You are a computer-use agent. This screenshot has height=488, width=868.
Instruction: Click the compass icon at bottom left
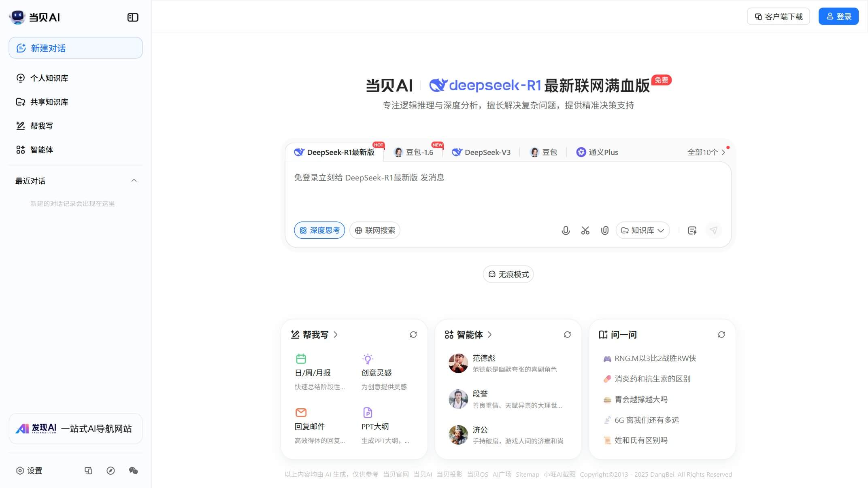tap(111, 471)
